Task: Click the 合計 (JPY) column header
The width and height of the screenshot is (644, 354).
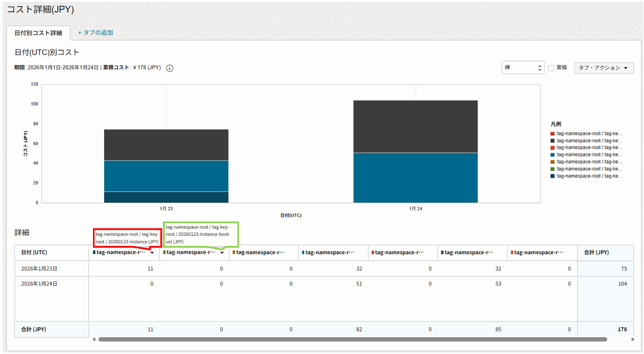Action: point(596,252)
